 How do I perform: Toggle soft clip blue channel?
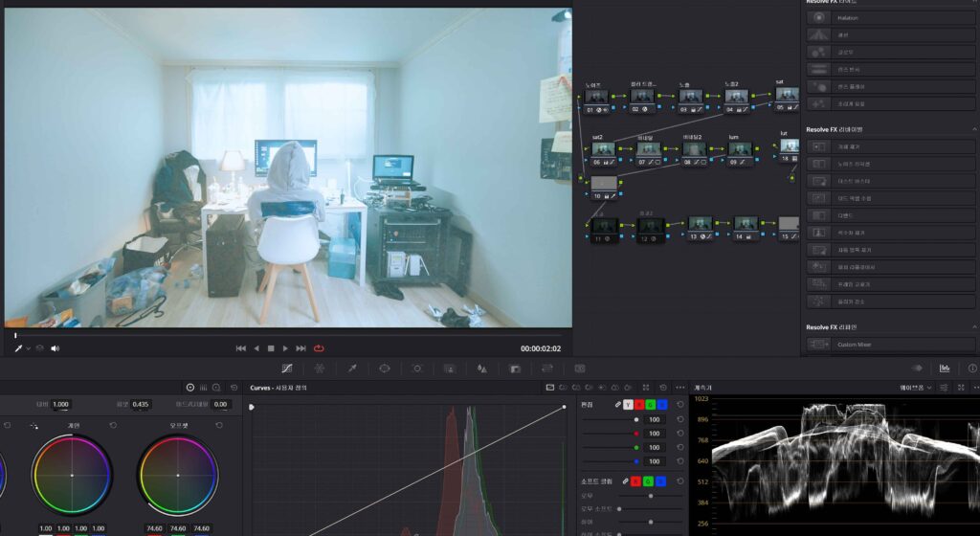point(660,481)
